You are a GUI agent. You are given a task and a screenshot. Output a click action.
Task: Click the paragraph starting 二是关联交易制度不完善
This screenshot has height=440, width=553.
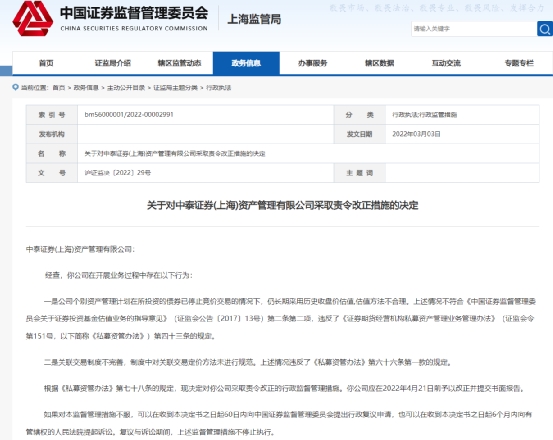(x=248, y=362)
